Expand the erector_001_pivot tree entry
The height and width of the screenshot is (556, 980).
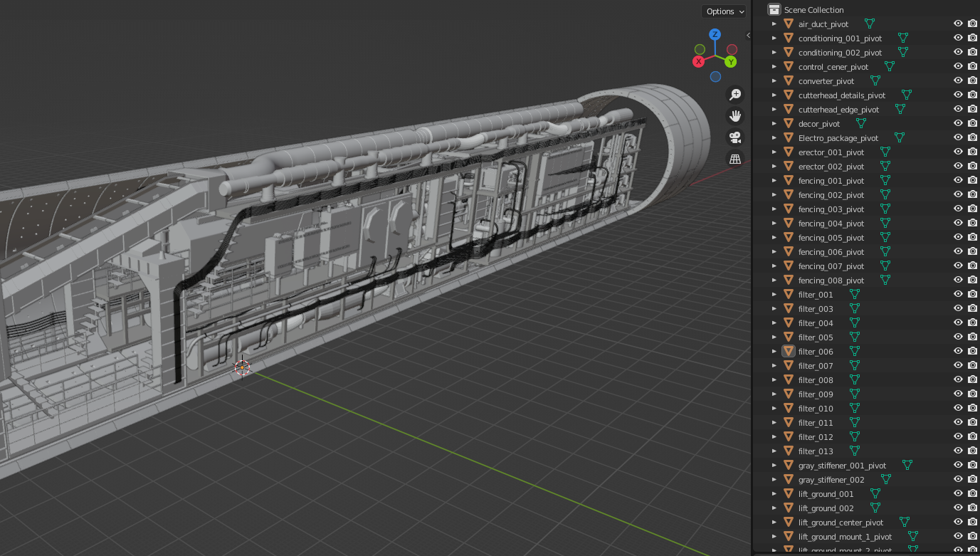pos(774,152)
